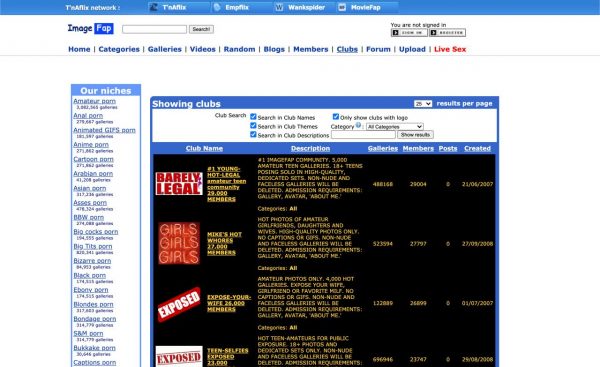Expand the All Categories dropdown

395,127
